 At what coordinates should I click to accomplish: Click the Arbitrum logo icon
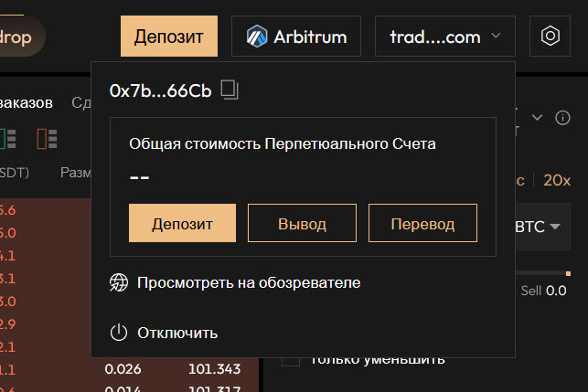coord(256,37)
